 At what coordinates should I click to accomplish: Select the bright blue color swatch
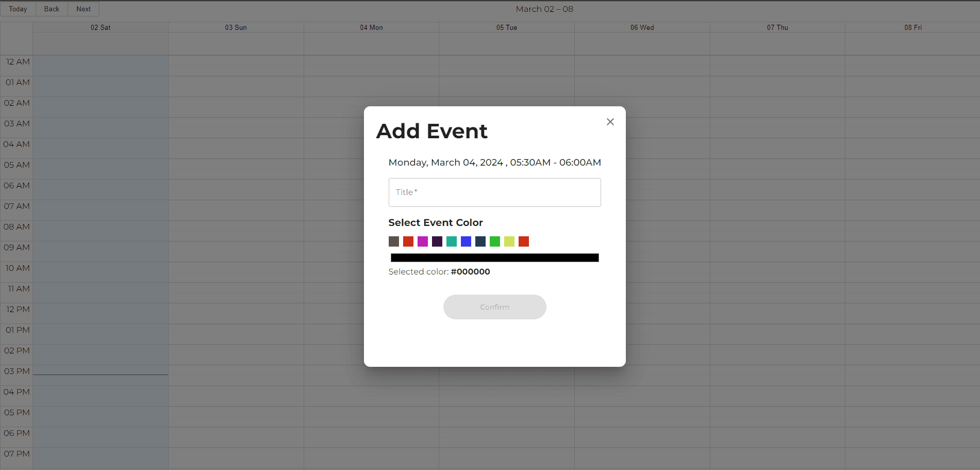pos(466,241)
